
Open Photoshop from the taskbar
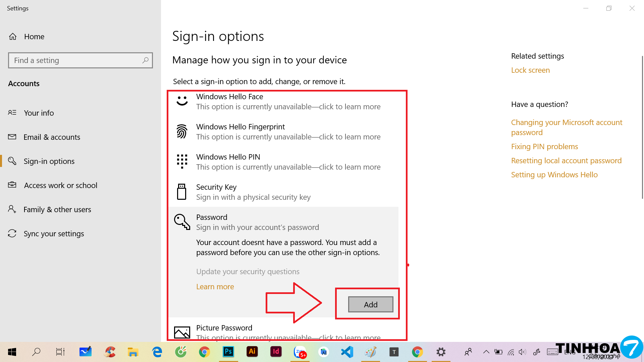tap(228, 352)
